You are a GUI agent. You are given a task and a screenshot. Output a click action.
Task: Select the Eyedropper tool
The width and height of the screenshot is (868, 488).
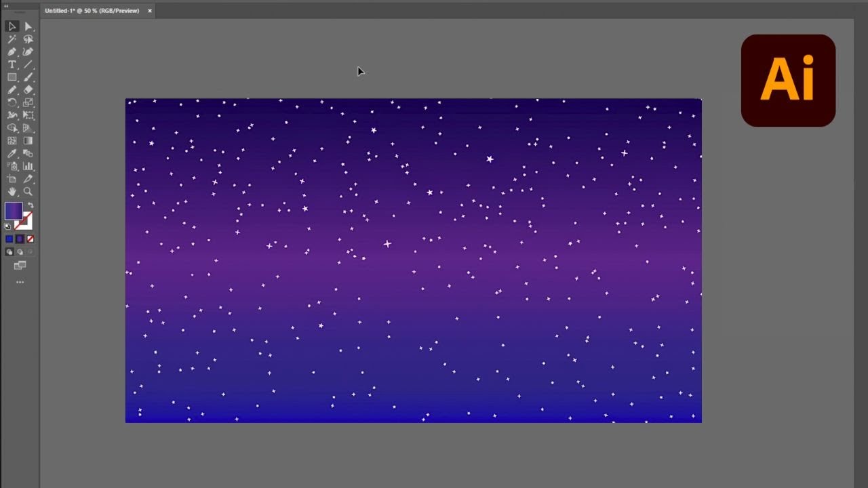[x=12, y=153]
